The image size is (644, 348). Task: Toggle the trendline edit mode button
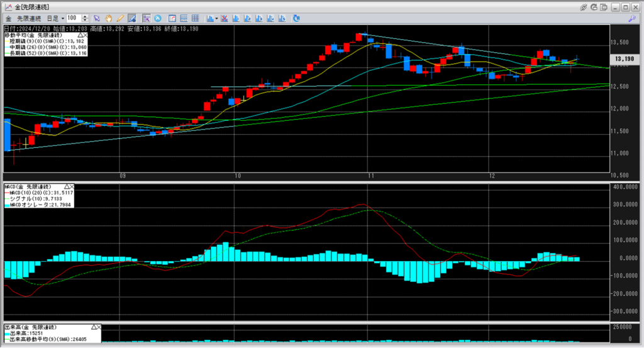point(132,18)
